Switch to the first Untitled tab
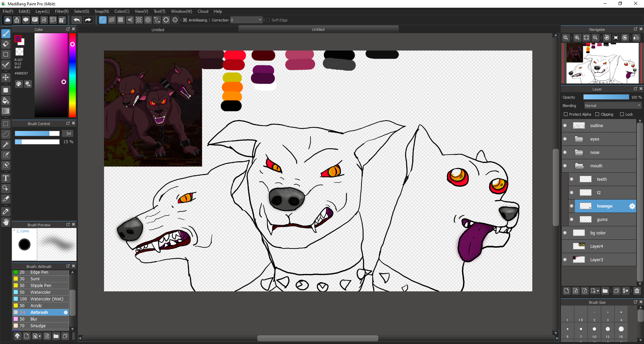The width and height of the screenshot is (644, 344). point(158,30)
